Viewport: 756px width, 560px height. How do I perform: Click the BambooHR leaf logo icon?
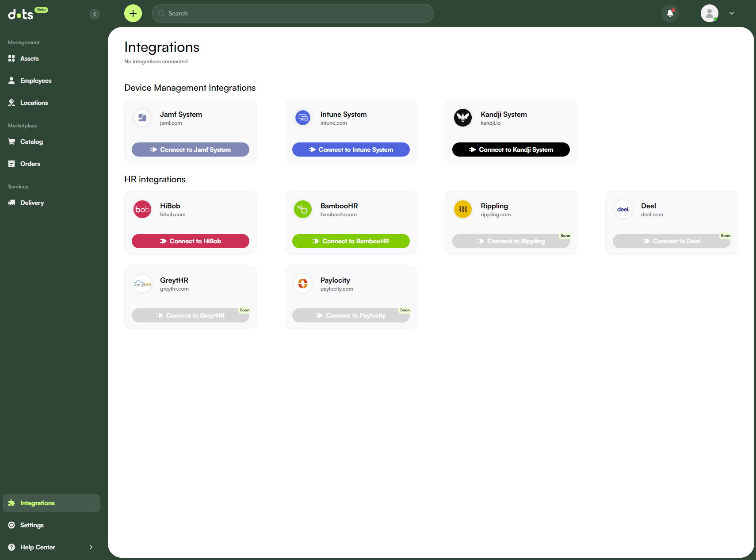pyautogui.click(x=303, y=209)
